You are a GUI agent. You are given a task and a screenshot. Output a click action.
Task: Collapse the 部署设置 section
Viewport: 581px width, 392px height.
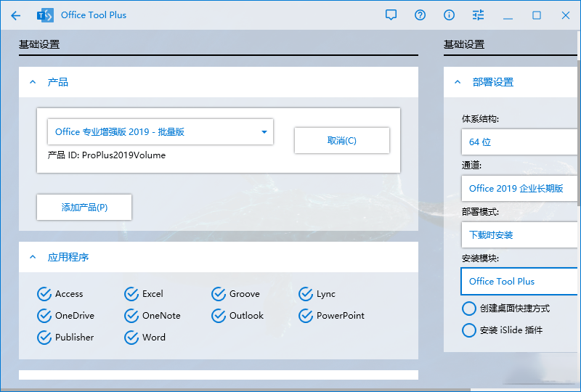pyautogui.click(x=458, y=82)
